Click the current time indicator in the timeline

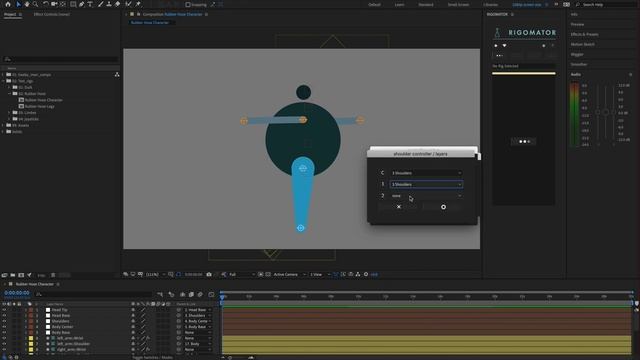click(x=222, y=297)
